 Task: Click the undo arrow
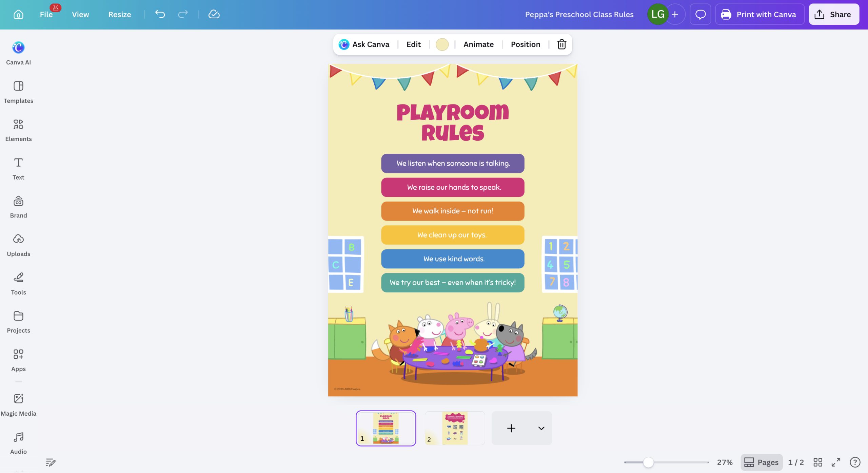click(160, 14)
